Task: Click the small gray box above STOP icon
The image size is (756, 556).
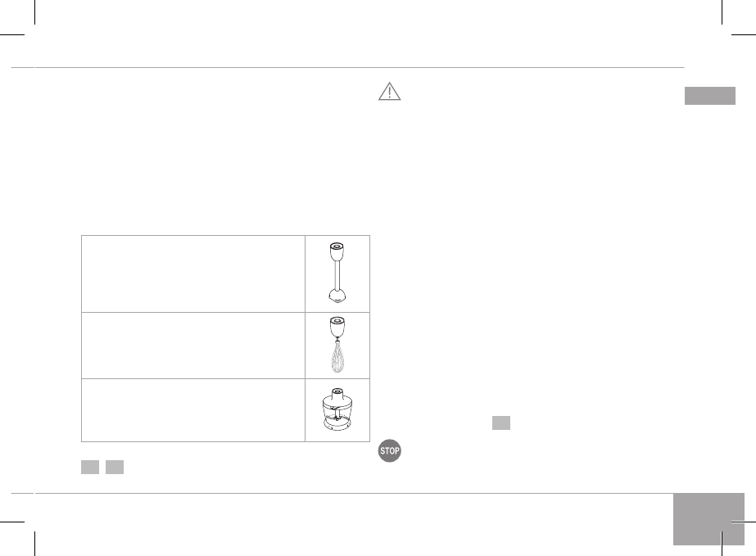Action: (x=501, y=423)
